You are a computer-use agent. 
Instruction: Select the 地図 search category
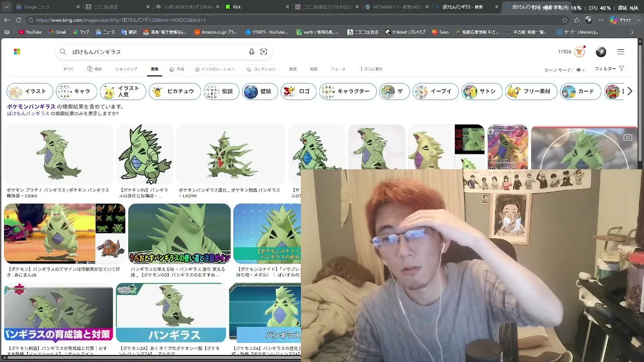313,69
